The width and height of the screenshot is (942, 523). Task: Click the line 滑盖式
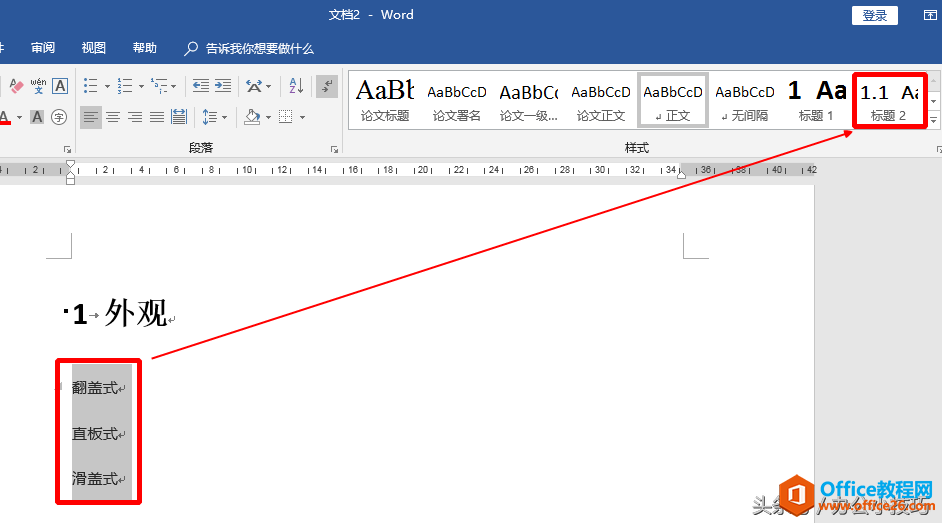coord(94,479)
